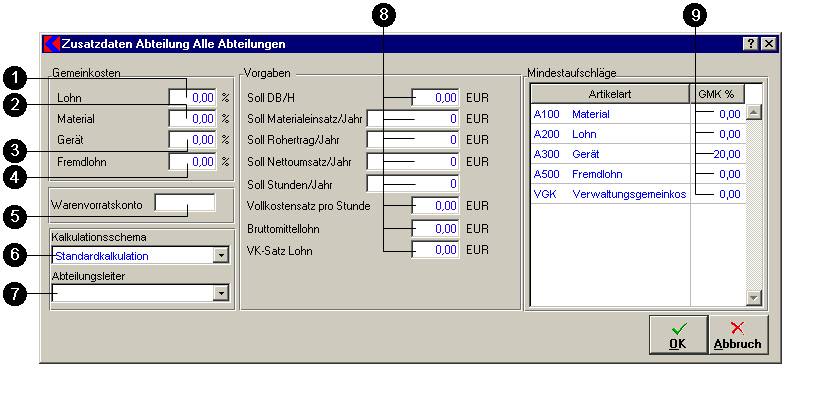The height and width of the screenshot is (397, 822).
Task: Open the Kalkulationsschema dropdown
Action: click(221, 256)
